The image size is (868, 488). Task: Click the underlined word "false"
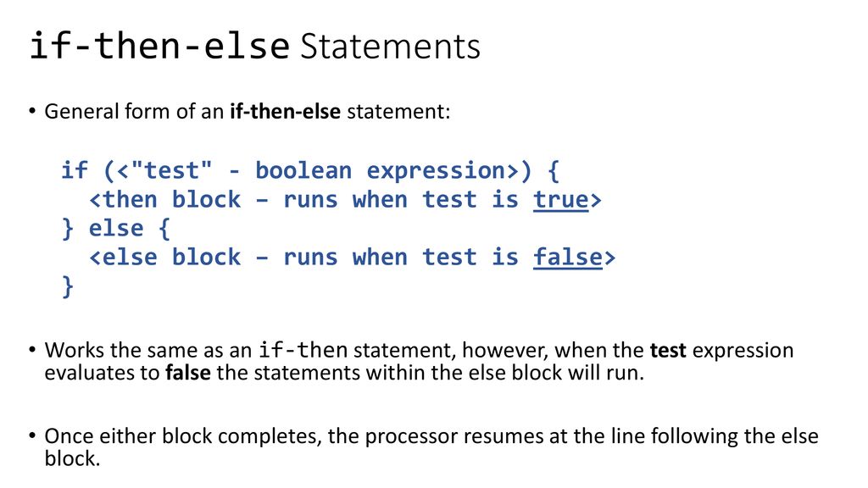(x=568, y=258)
